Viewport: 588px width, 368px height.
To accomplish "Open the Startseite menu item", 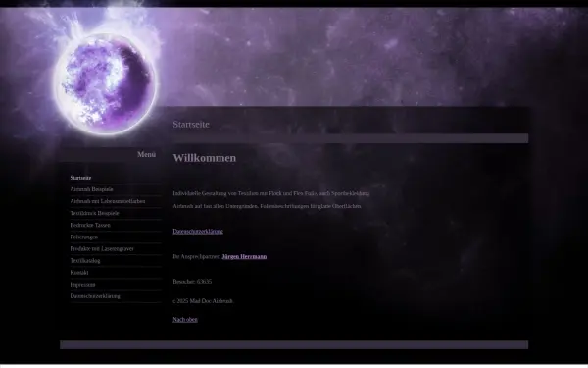I will pos(80,178).
